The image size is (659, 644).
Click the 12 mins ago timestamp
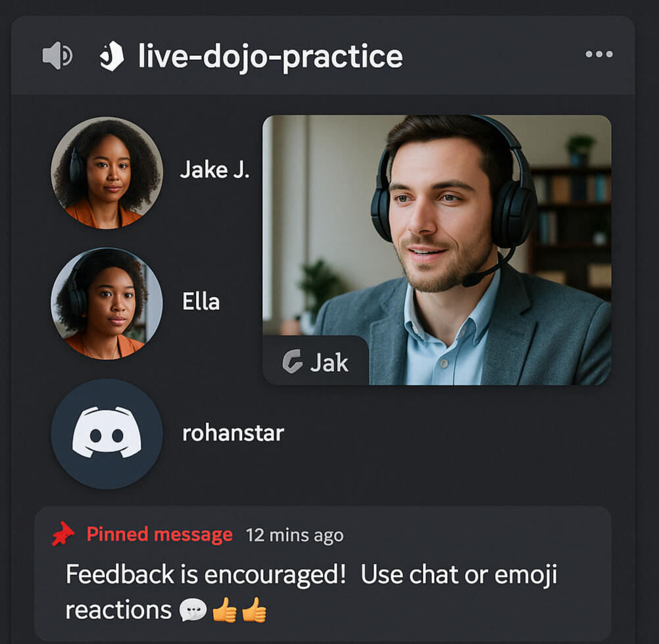click(x=295, y=535)
